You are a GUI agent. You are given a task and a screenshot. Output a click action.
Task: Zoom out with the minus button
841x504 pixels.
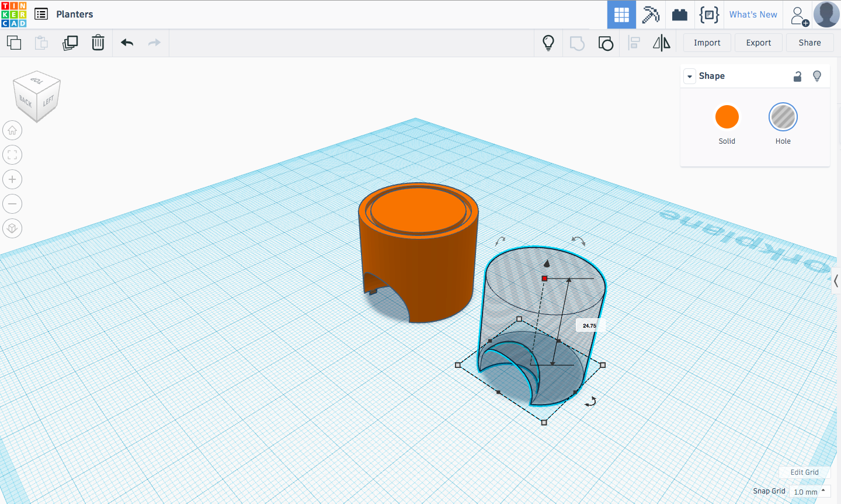(12, 204)
